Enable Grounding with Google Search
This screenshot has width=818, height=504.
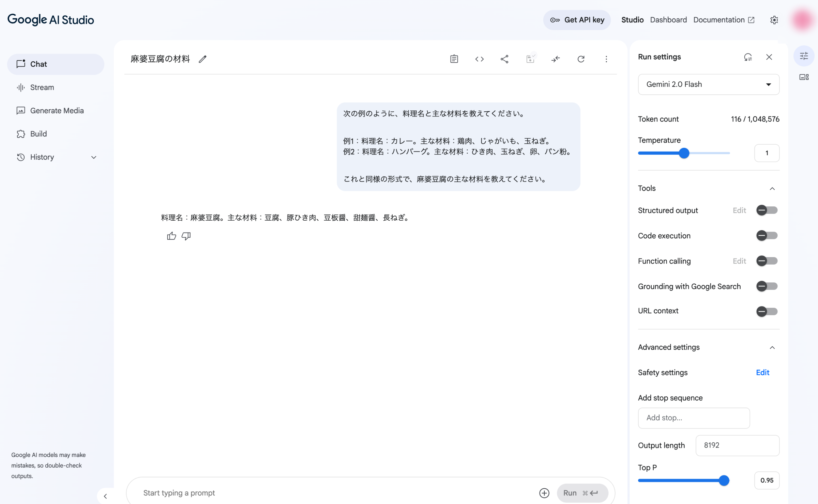[x=767, y=286]
